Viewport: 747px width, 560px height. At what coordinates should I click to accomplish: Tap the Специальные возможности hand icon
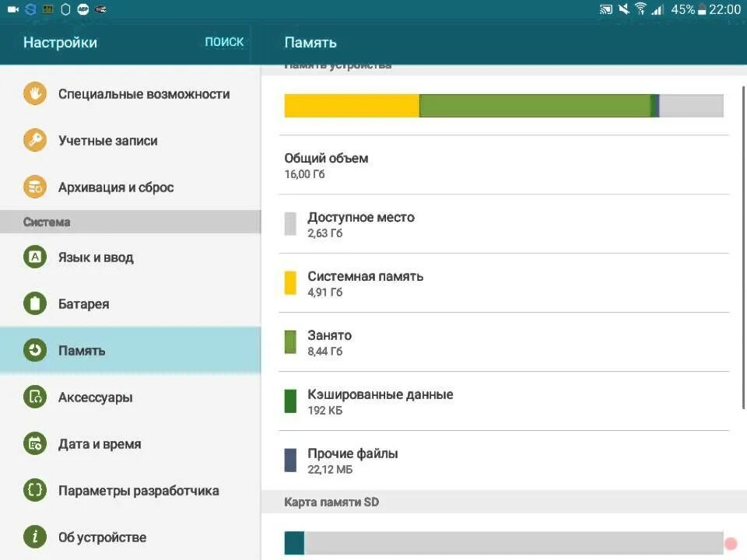35,94
